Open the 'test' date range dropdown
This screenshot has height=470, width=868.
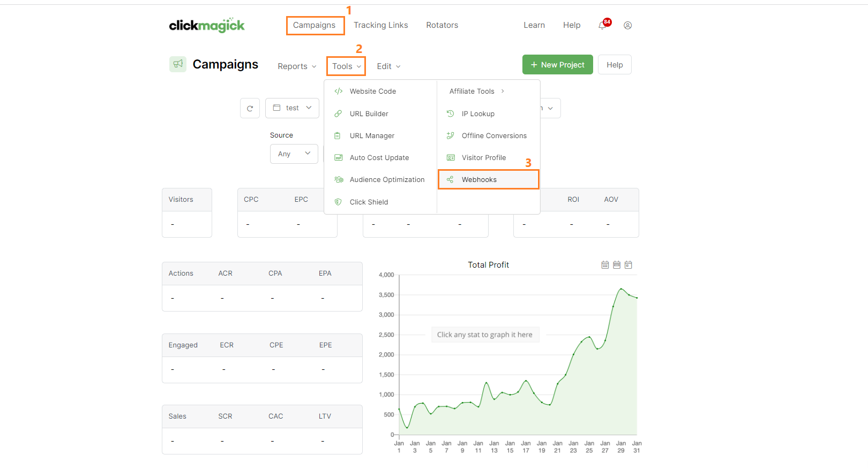coord(292,108)
